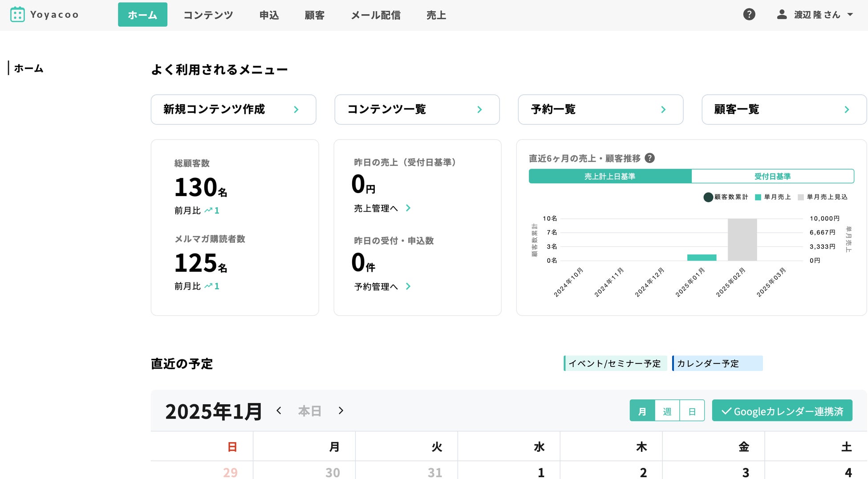Select 売上計上日基準 chart mode
Image resolution: width=868 pixels, height=479 pixels.
pos(610,177)
